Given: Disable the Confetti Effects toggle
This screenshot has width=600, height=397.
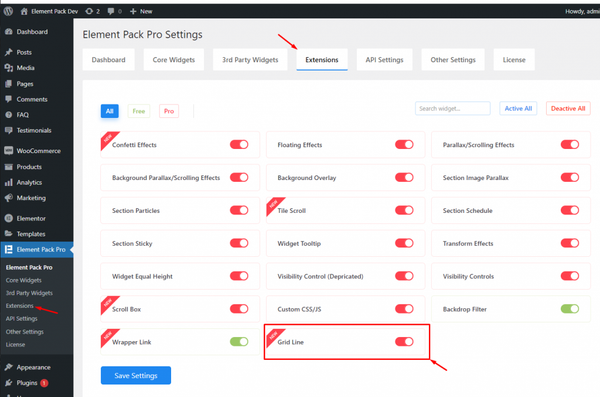Looking at the screenshot, I should (x=239, y=144).
